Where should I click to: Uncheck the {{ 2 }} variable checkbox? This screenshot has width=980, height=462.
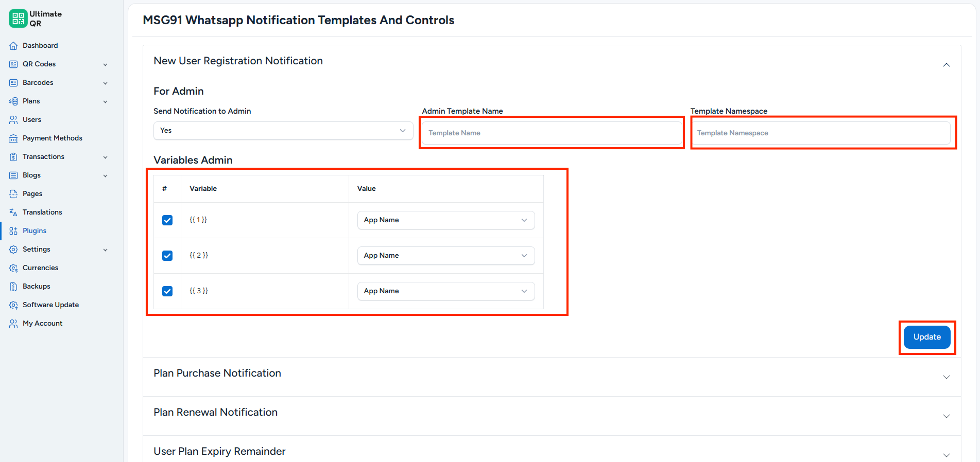[x=167, y=256]
